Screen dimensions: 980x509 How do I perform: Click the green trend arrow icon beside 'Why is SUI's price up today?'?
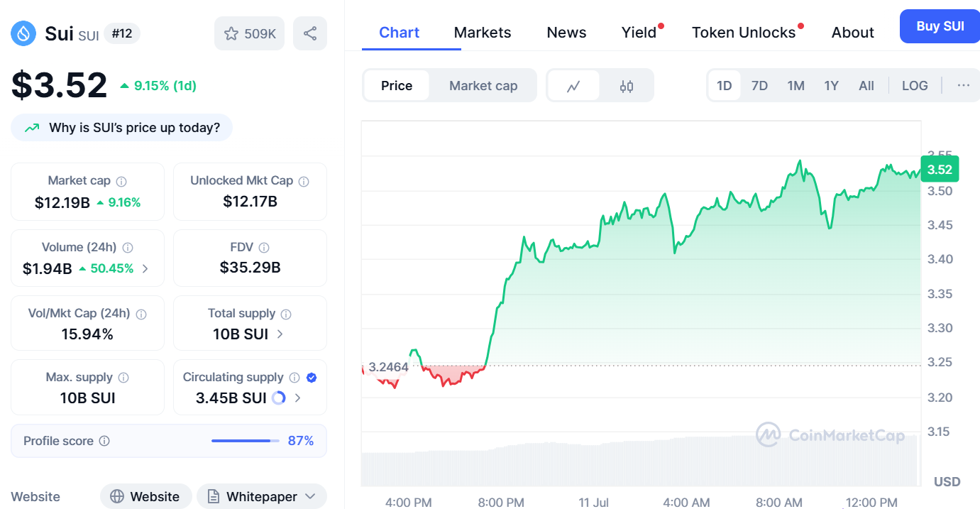(x=32, y=128)
